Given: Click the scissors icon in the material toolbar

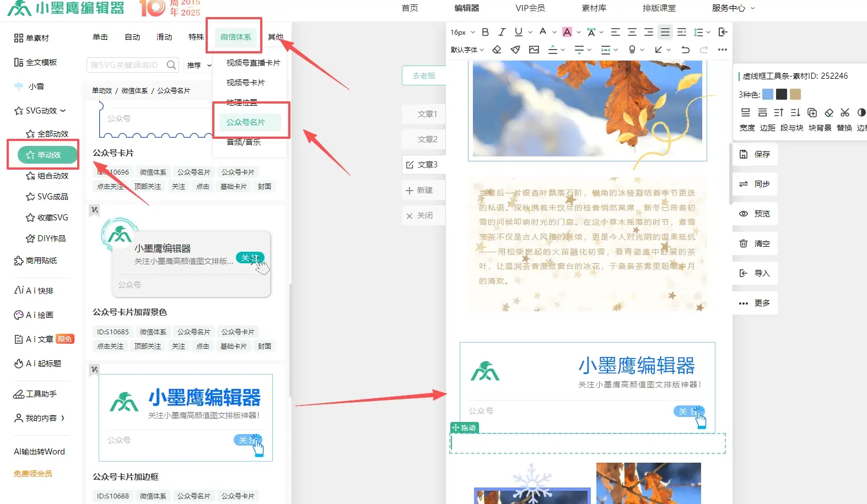Looking at the screenshot, I should [x=845, y=112].
